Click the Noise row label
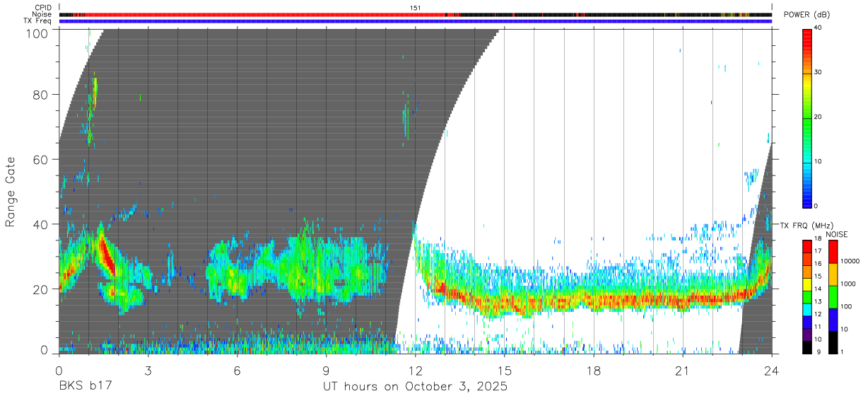The width and height of the screenshot is (868, 401). (x=42, y=14)
